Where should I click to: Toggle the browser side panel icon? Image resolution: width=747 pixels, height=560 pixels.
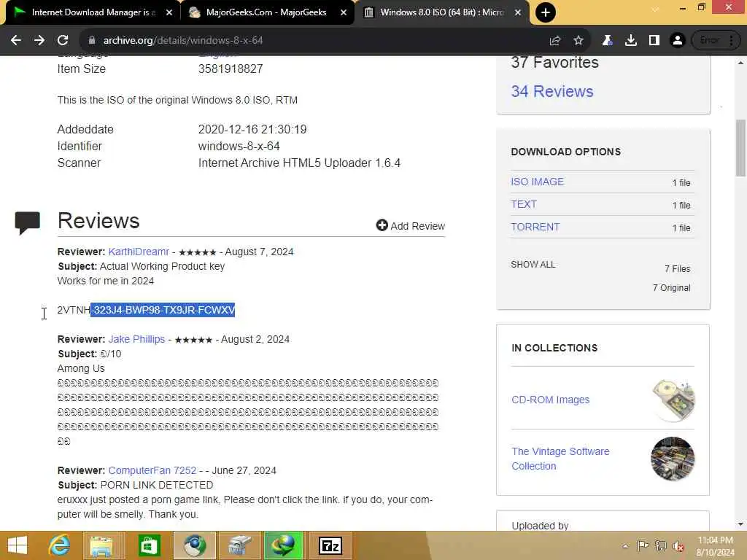pyautogui.click(x=654, y=41)
